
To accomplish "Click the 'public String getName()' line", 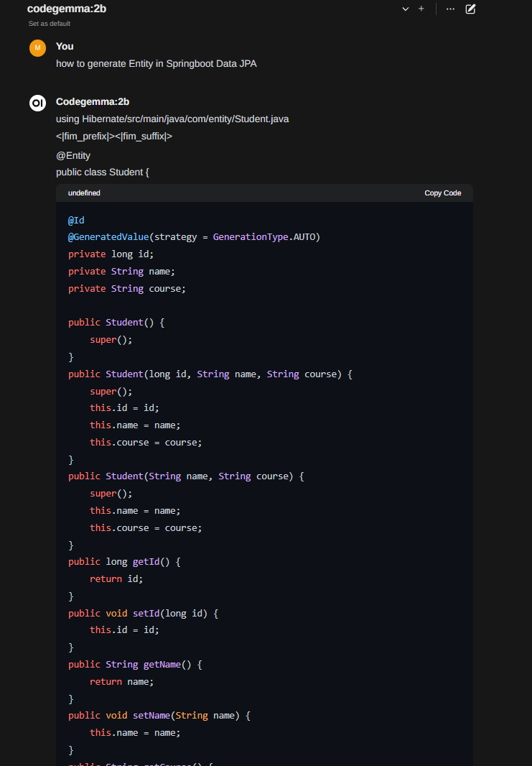I will click(135, 665).
